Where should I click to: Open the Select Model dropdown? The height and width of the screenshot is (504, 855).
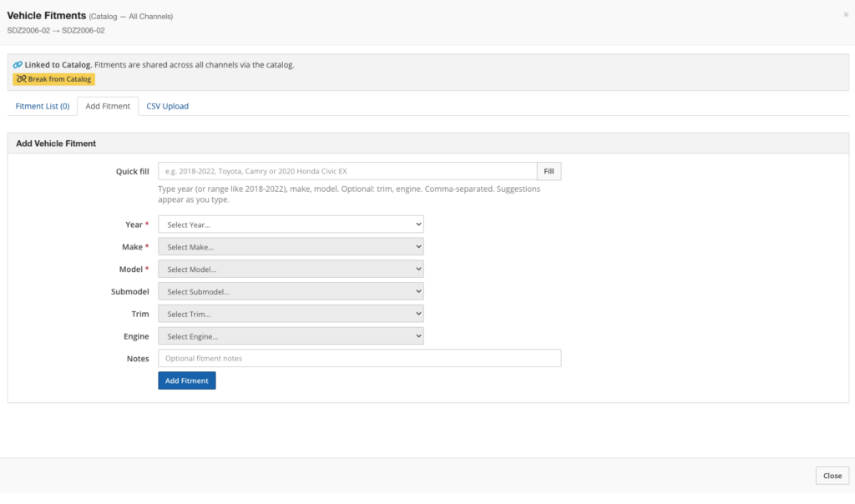pos(291,270)
